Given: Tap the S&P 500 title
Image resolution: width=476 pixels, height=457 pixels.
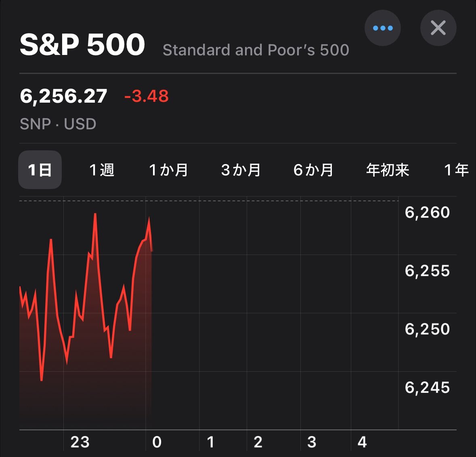Looking at the screenshot, I should coord(82,44).
